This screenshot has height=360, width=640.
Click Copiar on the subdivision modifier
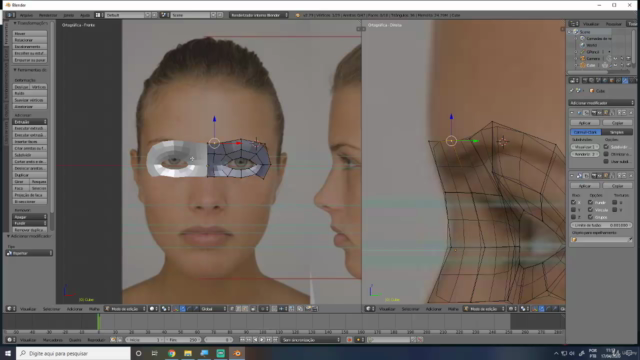(617, 123)
